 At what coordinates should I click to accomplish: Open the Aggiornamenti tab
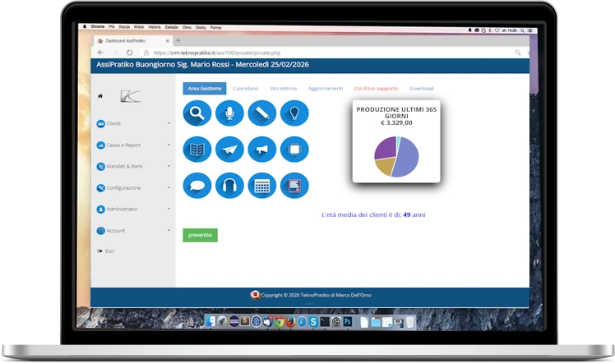326,89
